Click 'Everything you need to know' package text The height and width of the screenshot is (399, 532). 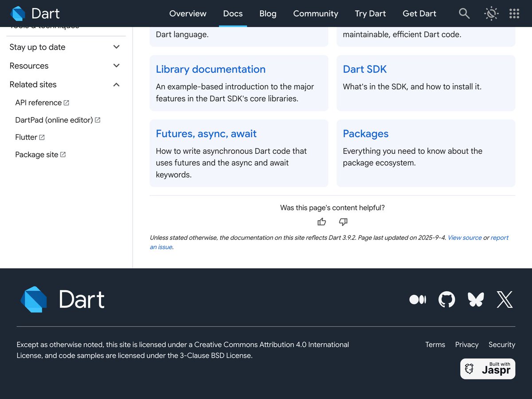(412, 157)
